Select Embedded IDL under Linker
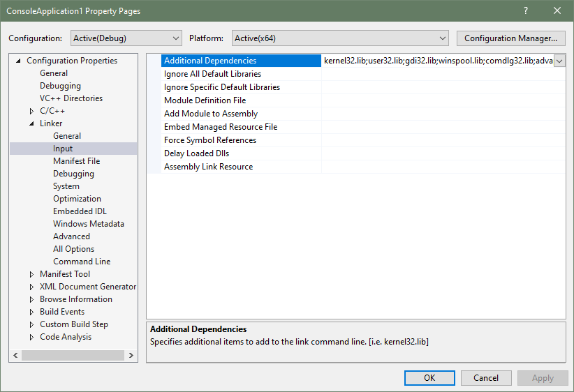Image resolution: width=574 pixels, height=392 pixels. click(80, 211)
